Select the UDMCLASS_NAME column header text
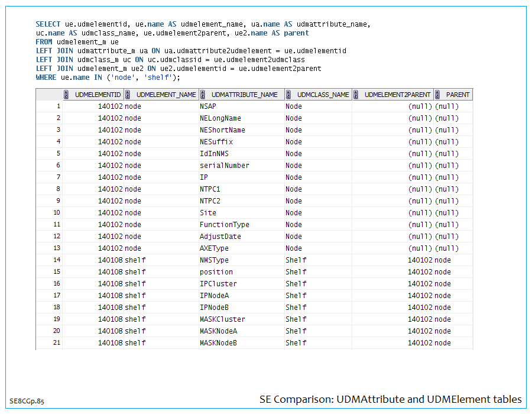 (x=323, y=95)
